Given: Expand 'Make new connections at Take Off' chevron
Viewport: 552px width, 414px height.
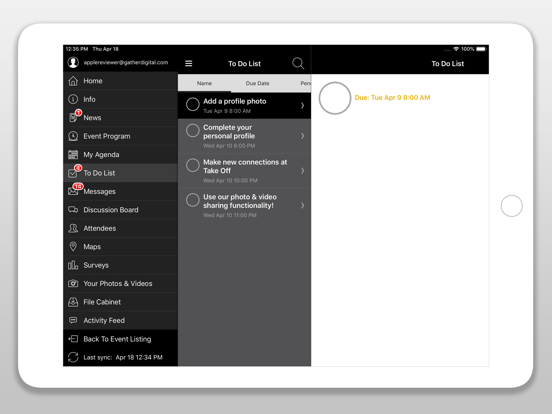Looking at the screenshot, I should [x=302, y=171].
